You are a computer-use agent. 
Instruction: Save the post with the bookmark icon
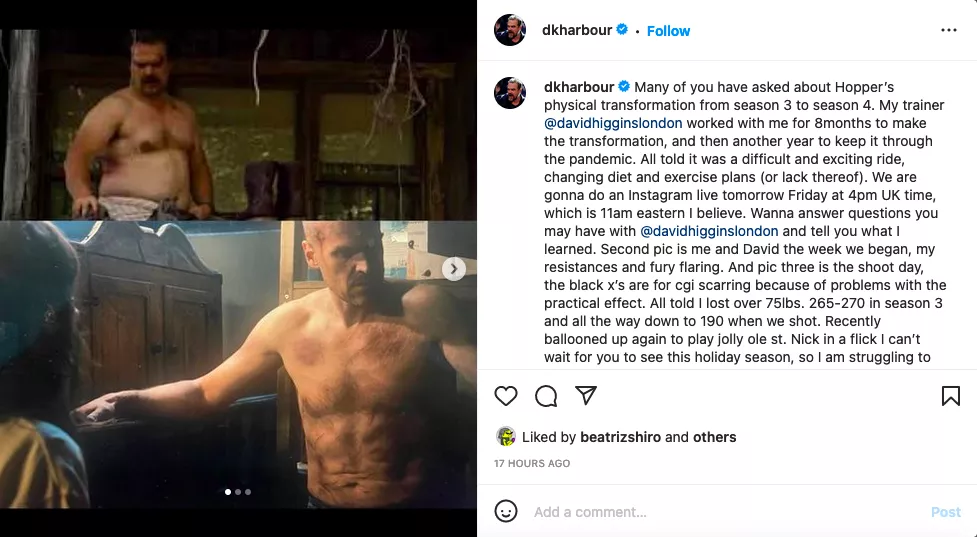pyautogui.click(x=950, y=396)
